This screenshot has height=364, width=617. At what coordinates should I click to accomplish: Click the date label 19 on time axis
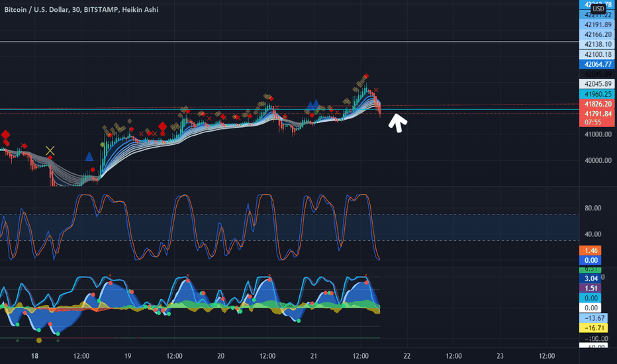click(128, 356)
